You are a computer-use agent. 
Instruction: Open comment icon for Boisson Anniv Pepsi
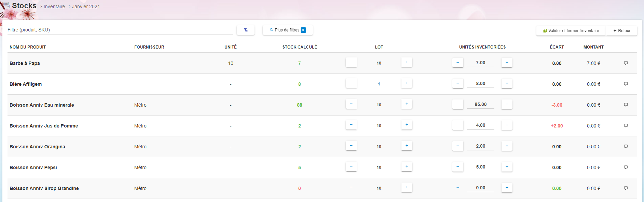[x=626, y=167]
